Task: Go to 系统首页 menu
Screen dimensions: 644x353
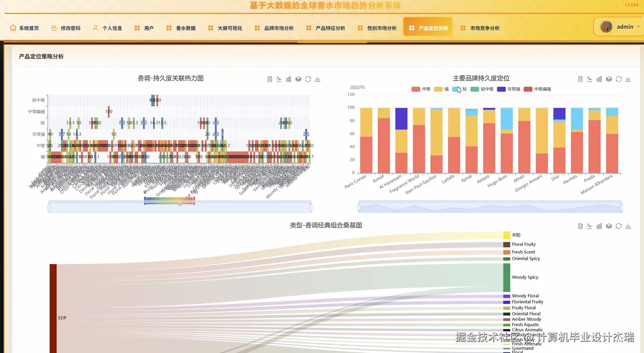Action: pyautogui.click(x=24, y=28)
